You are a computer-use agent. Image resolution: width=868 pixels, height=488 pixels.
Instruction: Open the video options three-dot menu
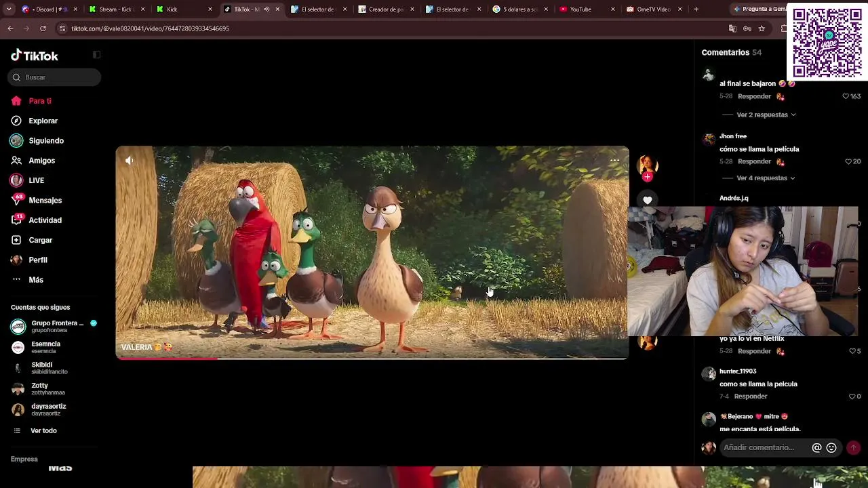tap(614, 161)
